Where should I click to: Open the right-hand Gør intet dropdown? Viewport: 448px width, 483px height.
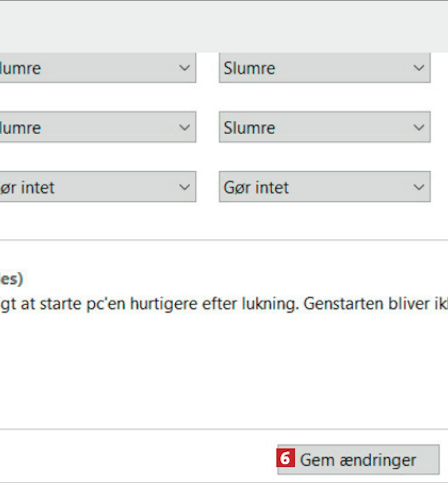coord(324,187)
